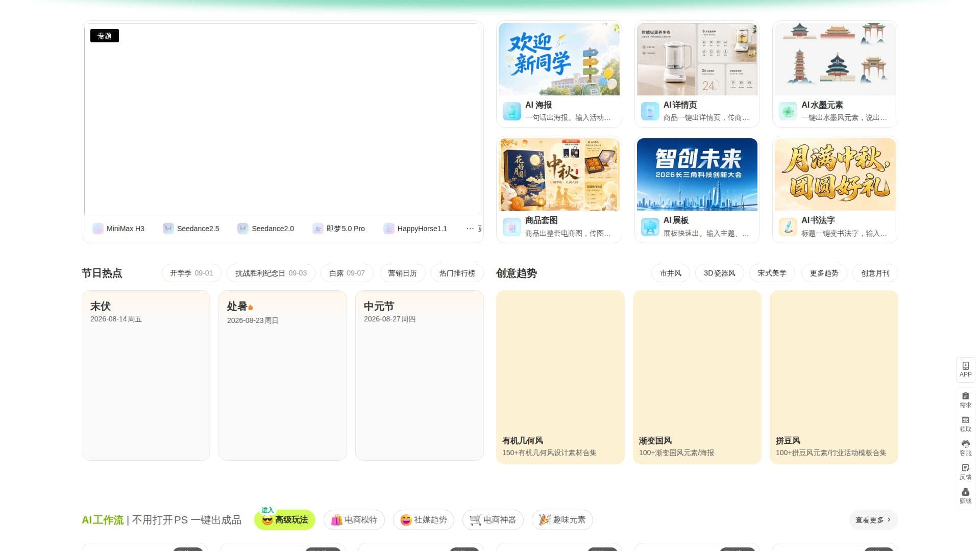Image resolution: width=980 pixels, height=551 pixels.
Task: Choose the 趣味元素 workflow filter
Action: tap(562, 520)
